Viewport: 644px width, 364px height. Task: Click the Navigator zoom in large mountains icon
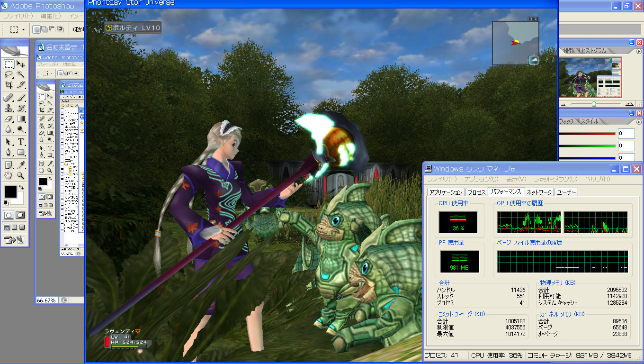tap(629, 104)
